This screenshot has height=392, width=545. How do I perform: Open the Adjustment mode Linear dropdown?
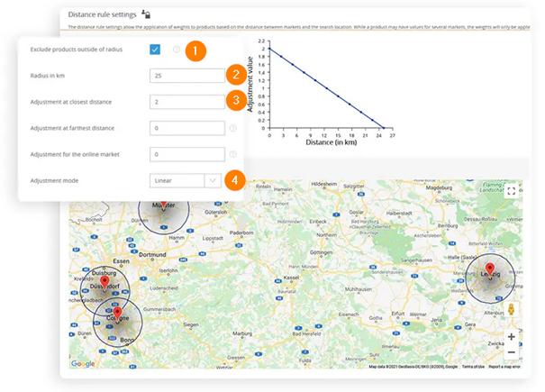186,180
